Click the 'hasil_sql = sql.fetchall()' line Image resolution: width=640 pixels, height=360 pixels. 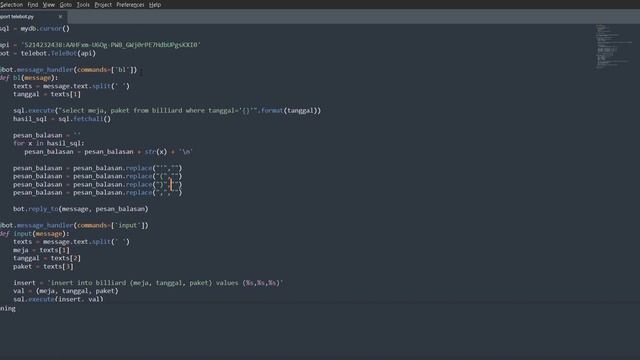pyautogui.click(x=62, y=119)
